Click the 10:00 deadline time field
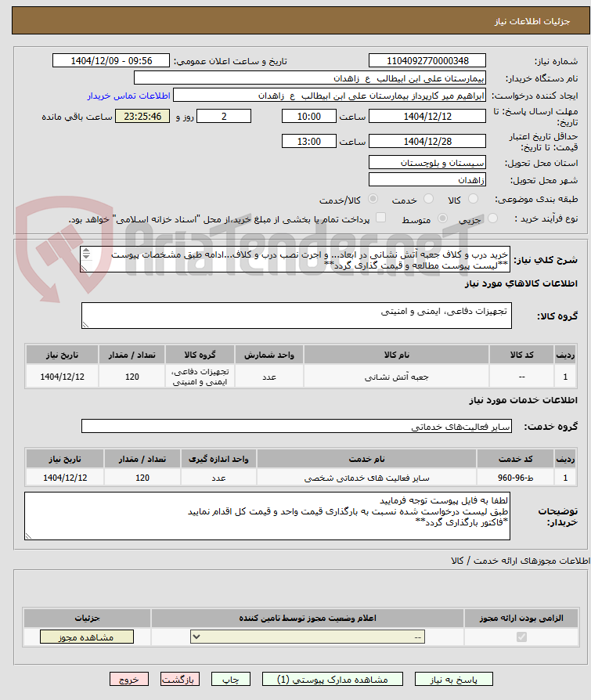Viewport: 591px width, 700px height. click(309, 117)
